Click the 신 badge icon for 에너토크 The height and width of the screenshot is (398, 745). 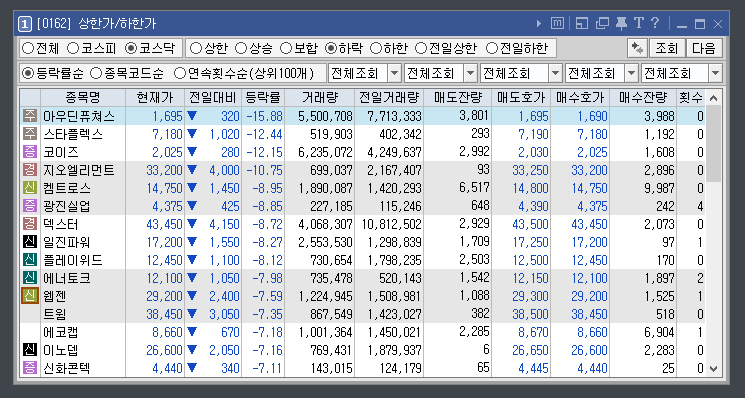click(x=29, y=278)
